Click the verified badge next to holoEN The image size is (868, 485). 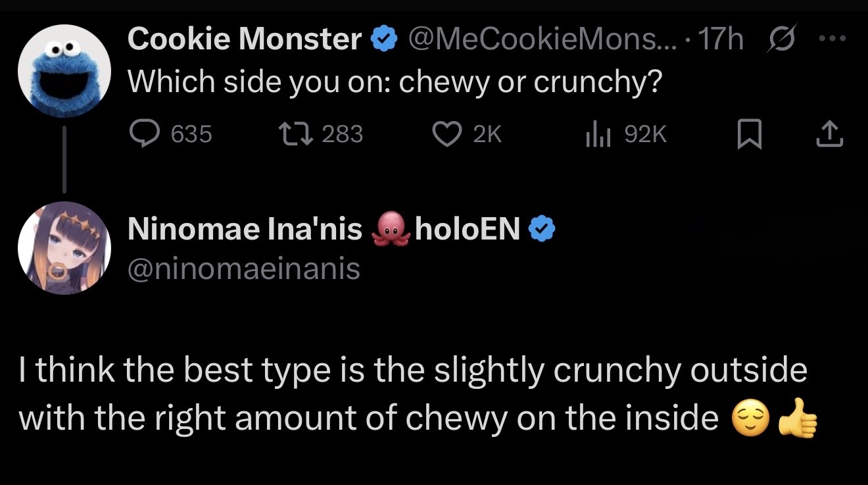543,229
